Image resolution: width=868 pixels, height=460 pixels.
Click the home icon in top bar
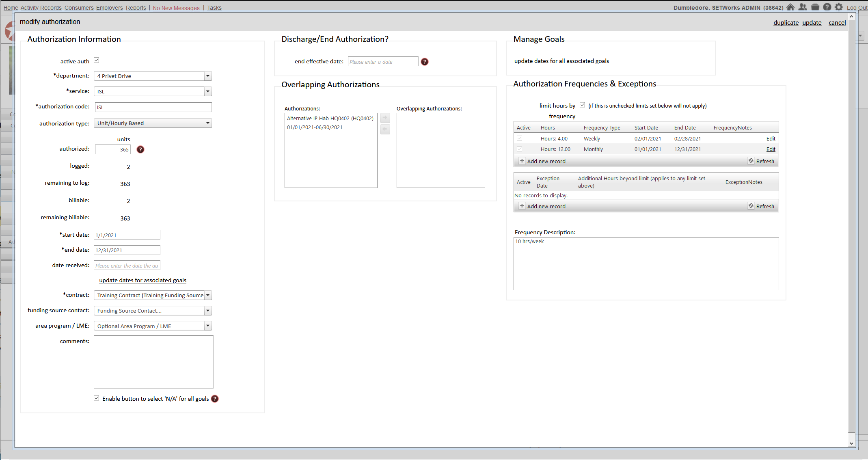(790, 7)
